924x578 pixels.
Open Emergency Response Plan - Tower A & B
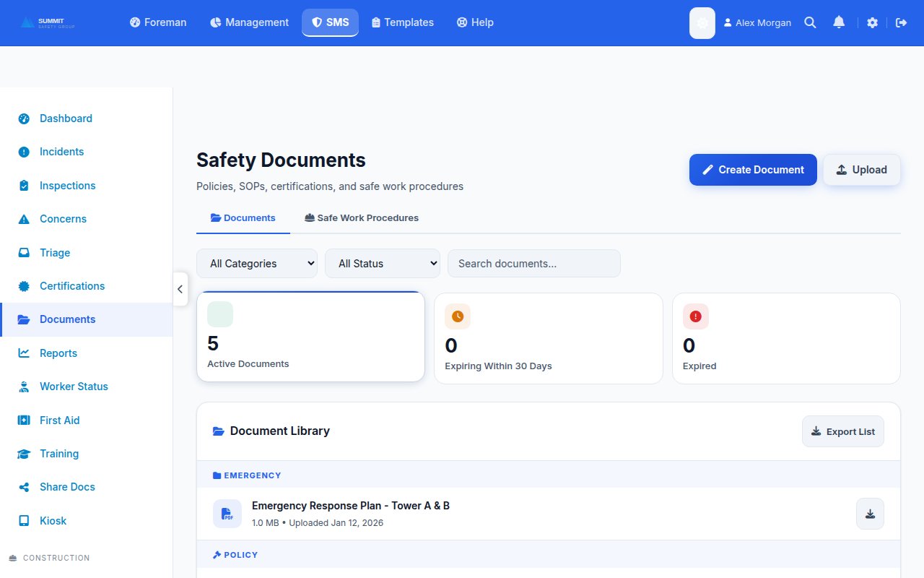point(351,506)
